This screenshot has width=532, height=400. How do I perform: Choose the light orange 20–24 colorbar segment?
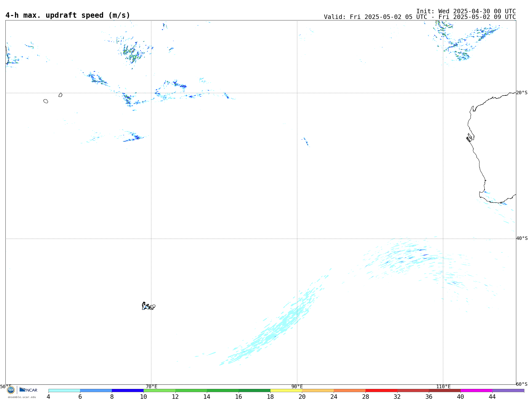[318, 390]
